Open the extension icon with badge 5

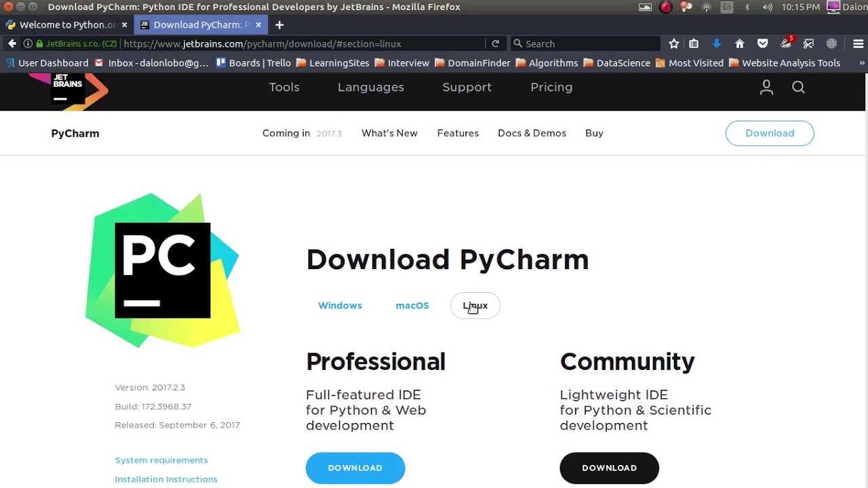(x=786, y=43)
